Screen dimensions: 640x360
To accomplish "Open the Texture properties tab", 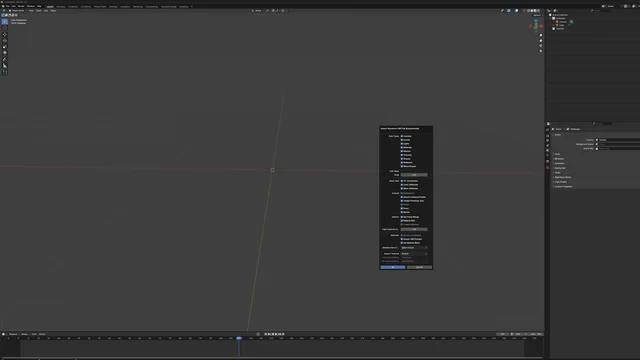I will [x=548, y=167].
